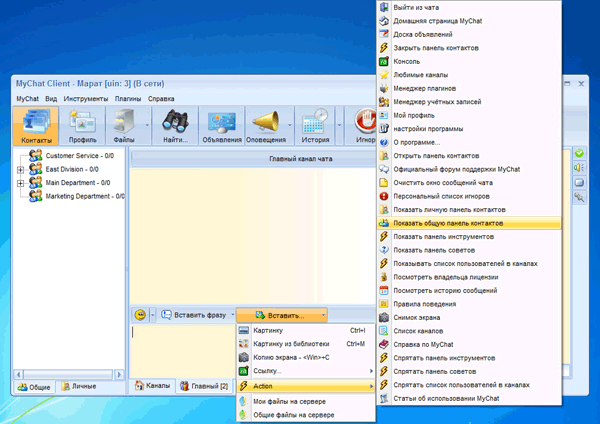Select Картинку insert option
Image resolution: width=600 pixels, height=424 pixels.
(306, 331)
